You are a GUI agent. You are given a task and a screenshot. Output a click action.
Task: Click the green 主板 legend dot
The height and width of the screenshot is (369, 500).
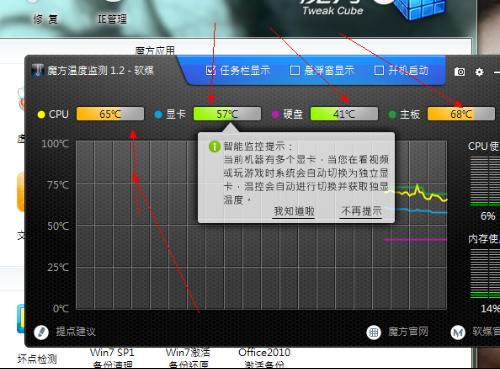coord(392,115)
